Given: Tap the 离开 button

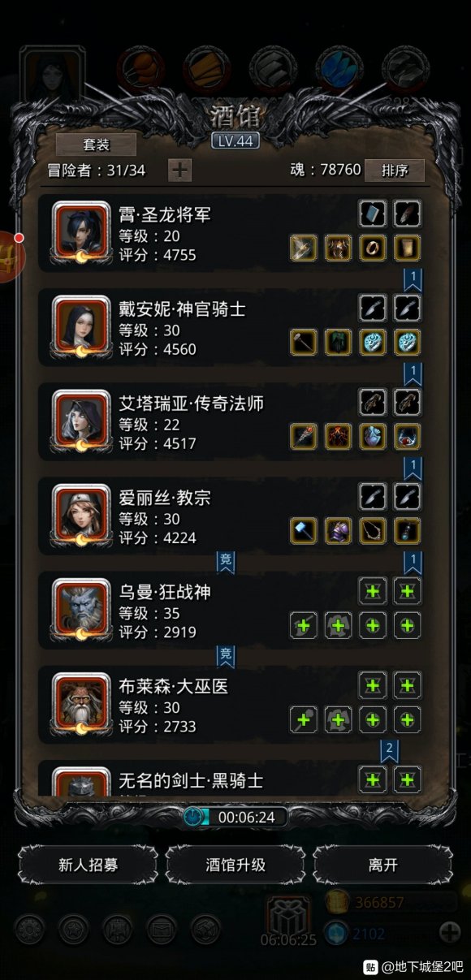Looking at the screenshot, I should tap(382, 865).
